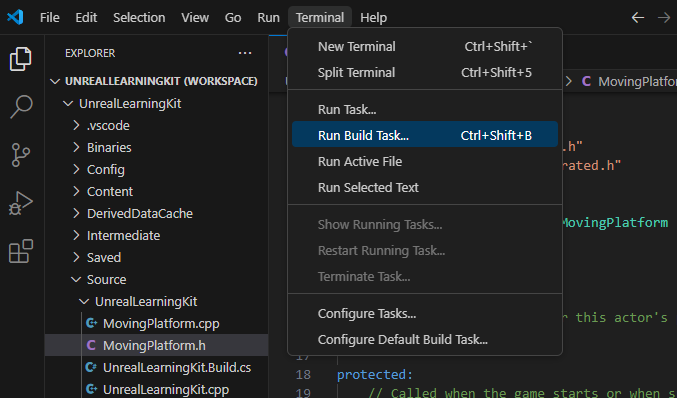
Task: Open Run and Debug view icon
Action: tap(21, 203)
